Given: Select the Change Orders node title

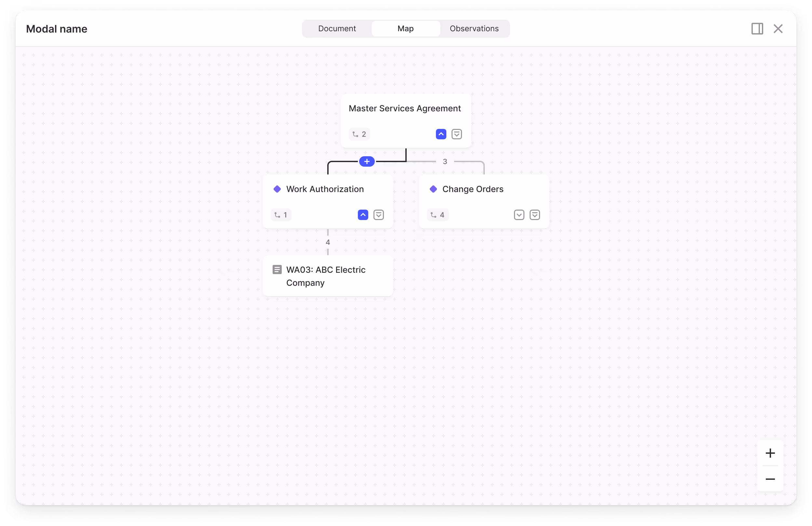Looking at the screenshot, I should 473,189.
